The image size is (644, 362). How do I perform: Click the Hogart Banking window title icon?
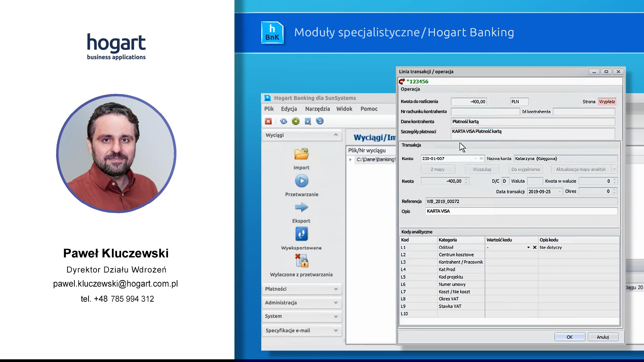[267, 98]
